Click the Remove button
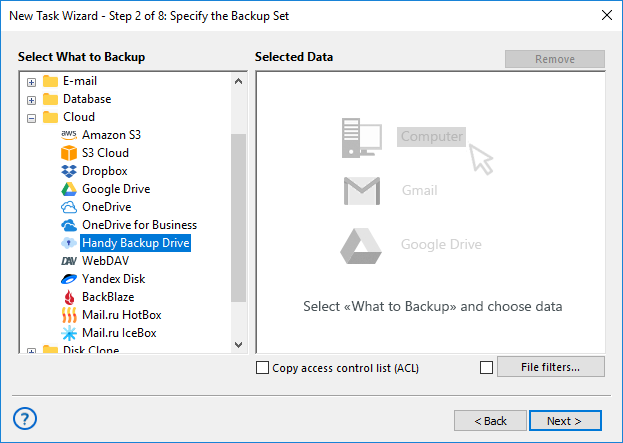623x443 pixels. tap(555, 59)
